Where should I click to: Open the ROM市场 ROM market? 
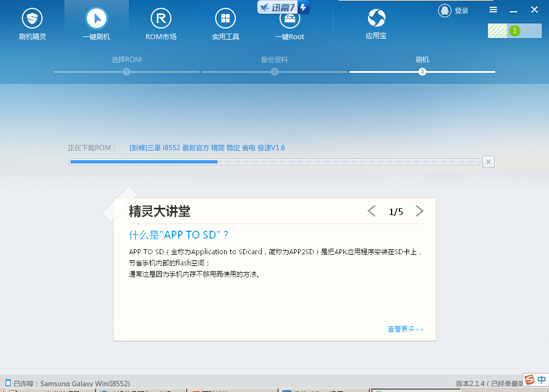tap(161, 22)
